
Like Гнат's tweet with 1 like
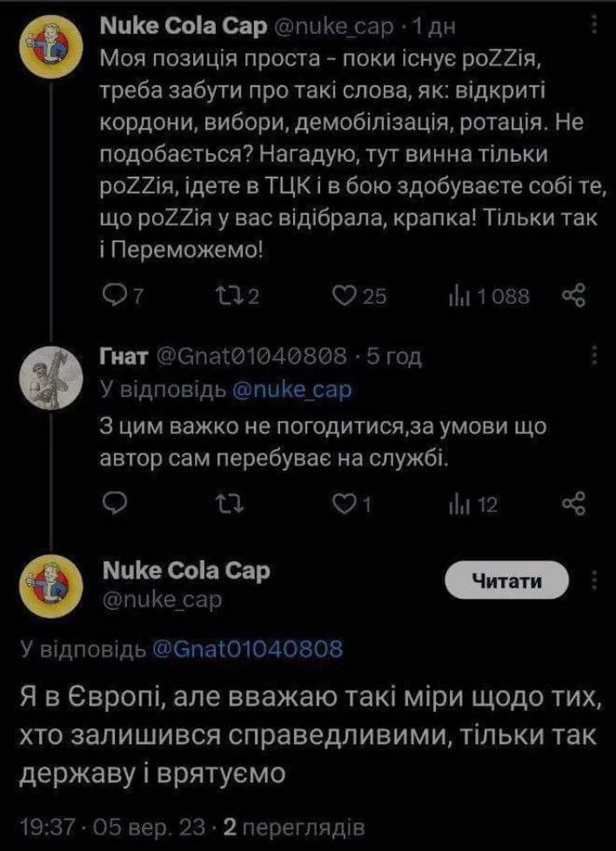[345, 503]
